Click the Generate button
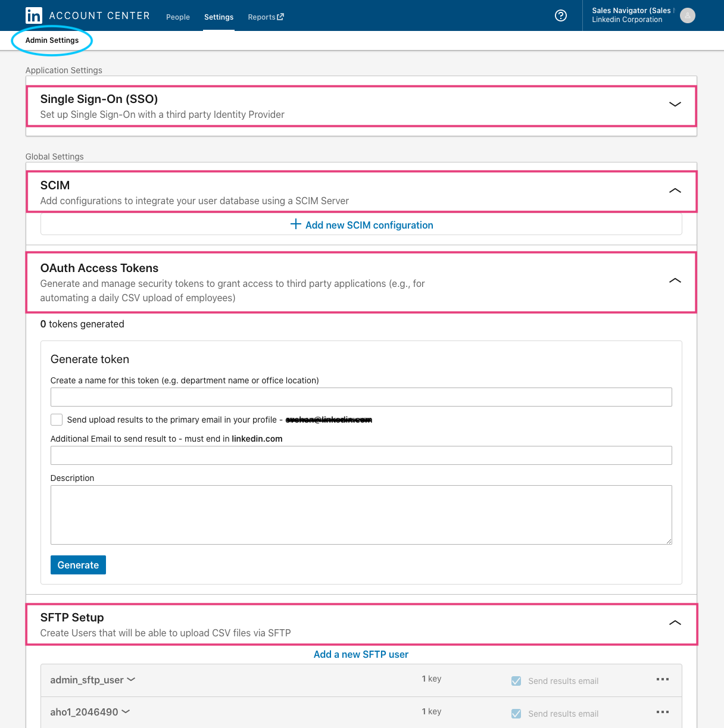The image size is (724, 728). coord(78,565)
